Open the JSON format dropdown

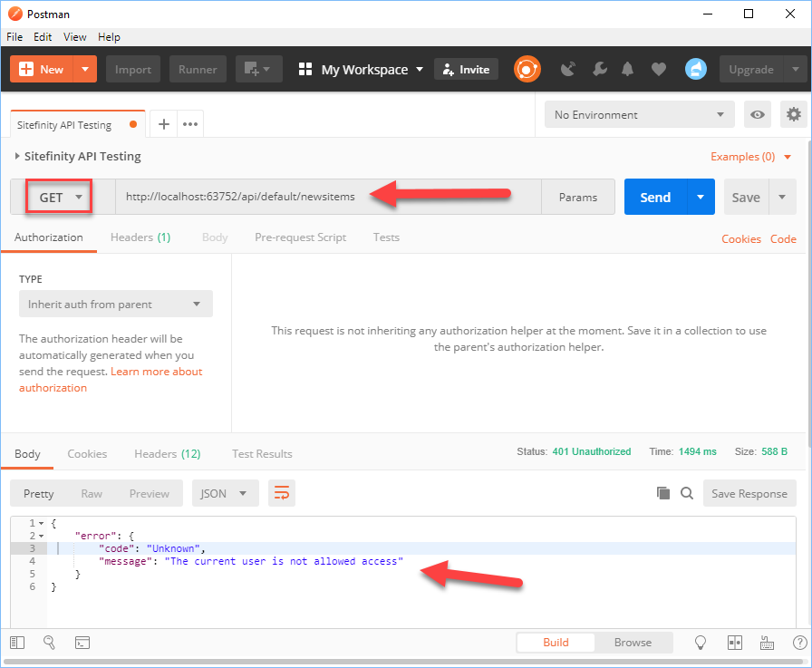226,493
